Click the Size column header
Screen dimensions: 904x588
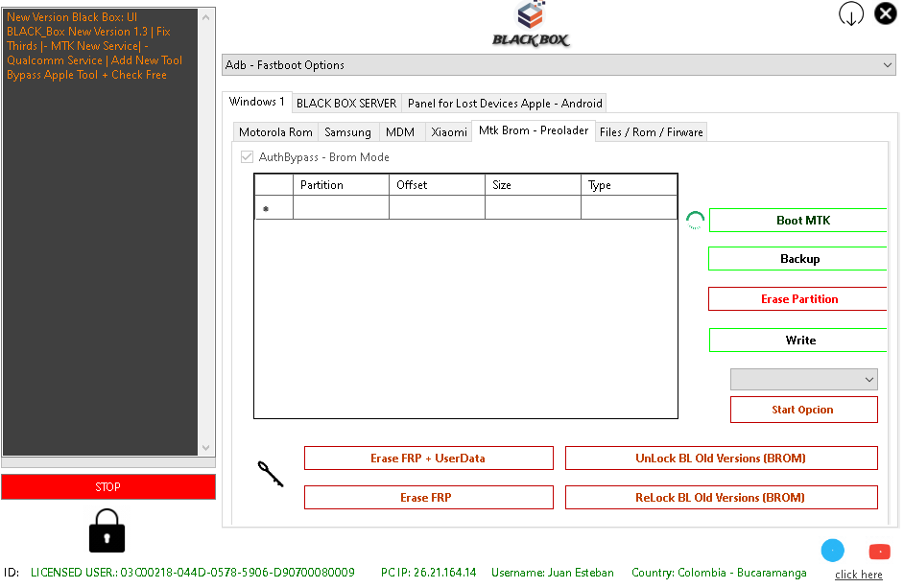tap(533, 185)
